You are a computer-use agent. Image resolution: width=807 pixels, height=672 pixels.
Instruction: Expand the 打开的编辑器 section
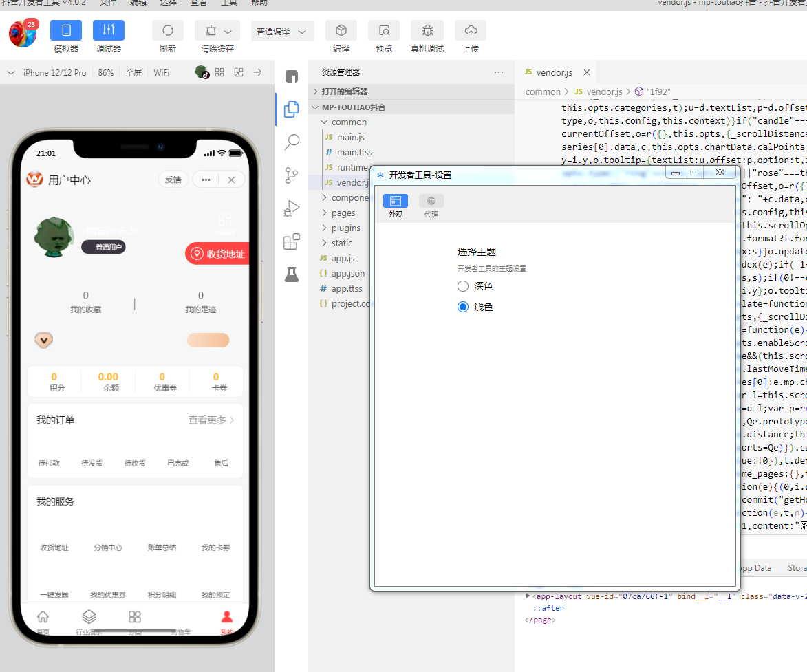411,91
